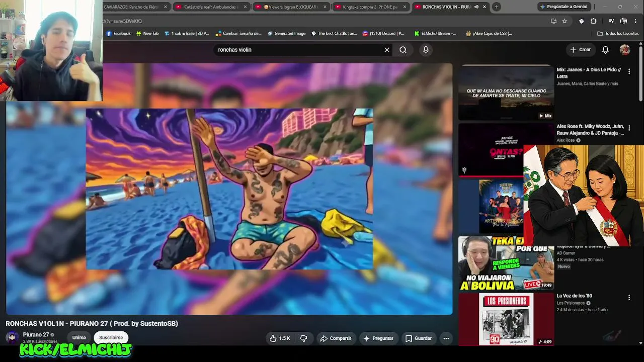This screenshot has width=644, height=362.
Task: Open Chrome profile avatar in toolbar
Action: click(x=623, y=21)
